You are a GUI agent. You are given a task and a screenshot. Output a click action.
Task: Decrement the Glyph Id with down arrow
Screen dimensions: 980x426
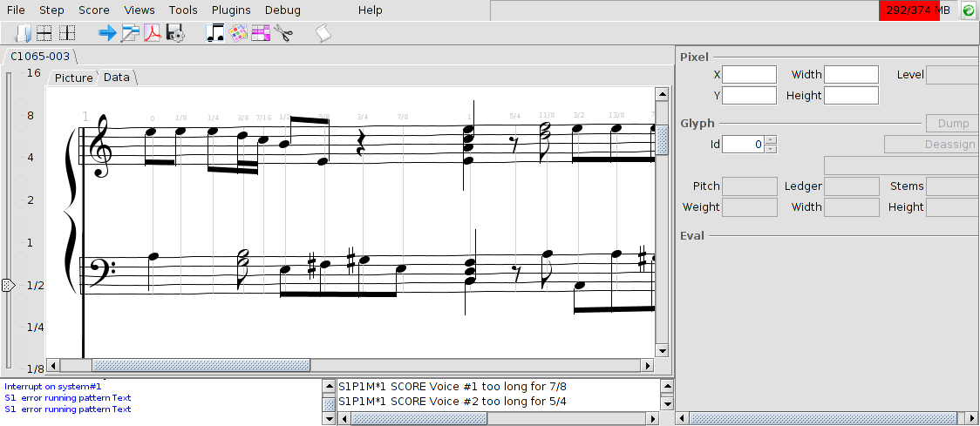(x=771, y=149)
